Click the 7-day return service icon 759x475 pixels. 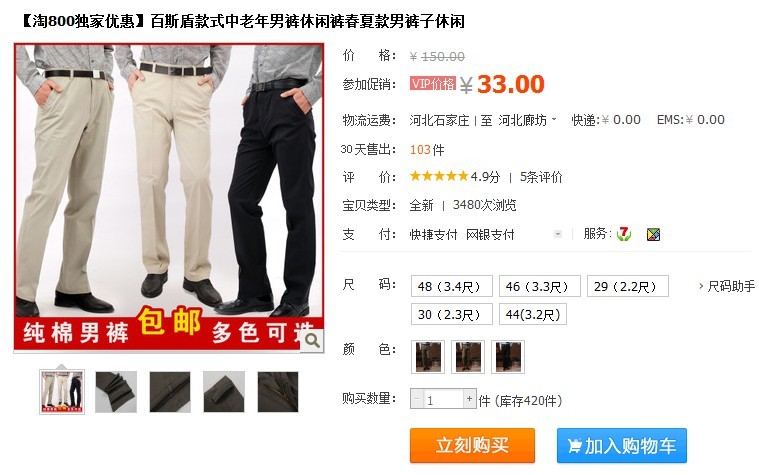tap(624, 234)
